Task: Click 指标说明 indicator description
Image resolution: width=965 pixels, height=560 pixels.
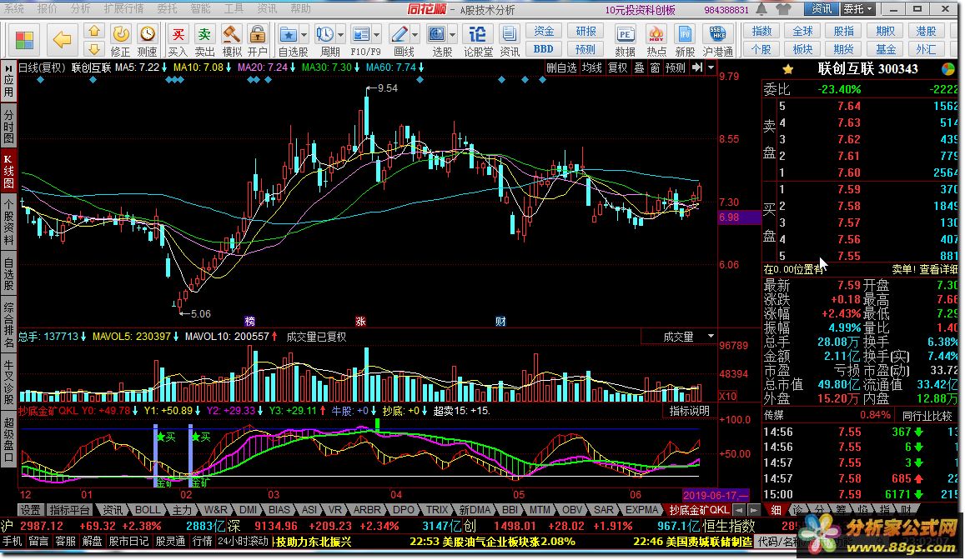Action: pos(689,411)
